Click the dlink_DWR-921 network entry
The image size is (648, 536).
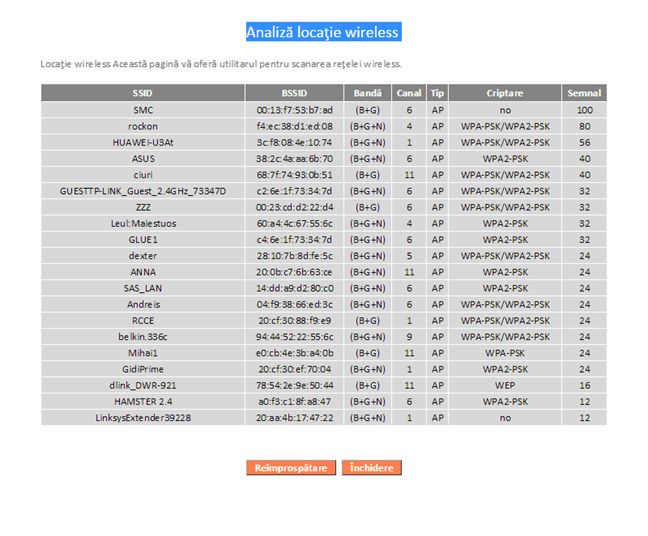click(142, 385)
